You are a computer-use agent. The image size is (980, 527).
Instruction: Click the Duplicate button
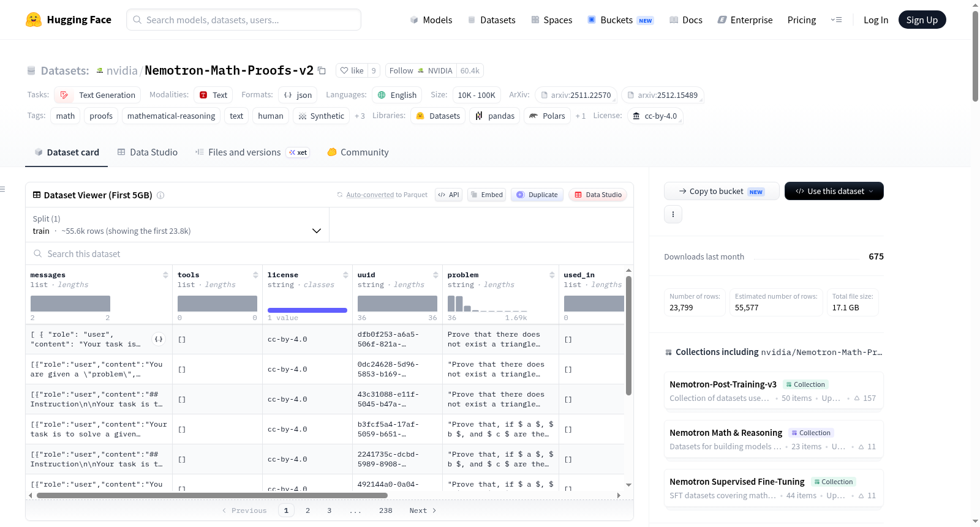[x=537, y=195]
